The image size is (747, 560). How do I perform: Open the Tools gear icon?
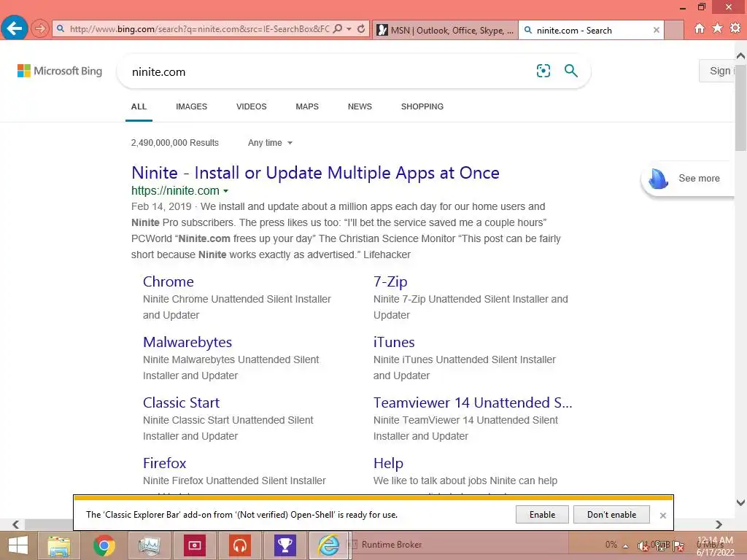(x=735, y=28)
